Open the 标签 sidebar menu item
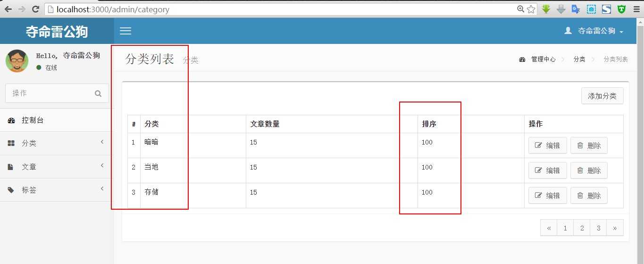The width and height of the screenshot is (644, 264). point(57,190)
